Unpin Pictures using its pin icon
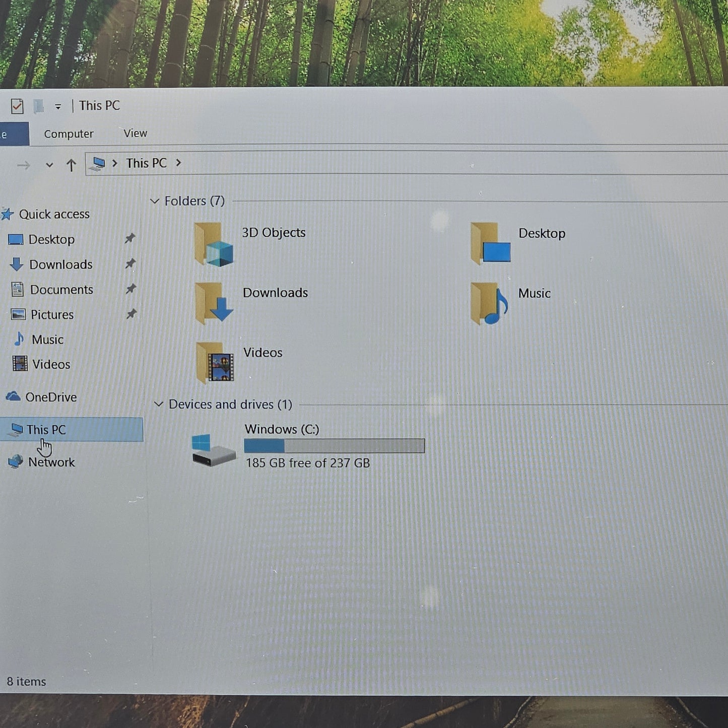The width and height of the screenshot is (728, 728). click(131, 314)
